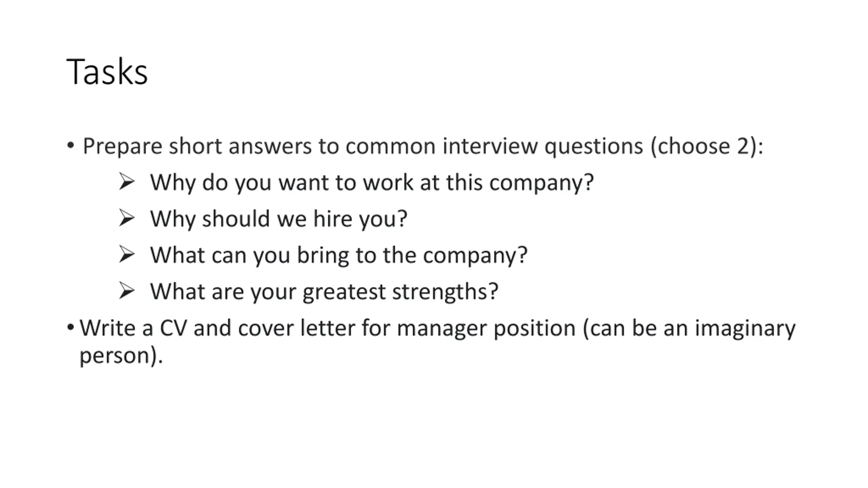Click the "Tasks" slide title

click(x=107, y=72)
